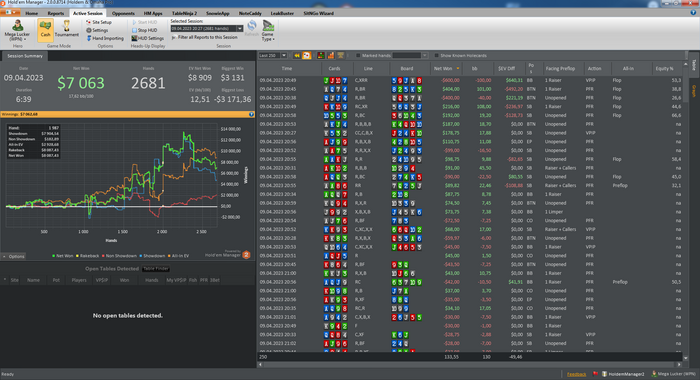Click scroll right arrow of horizontal scrollbar
This screenshot has height=380, width=700.
tap(679, 365)
